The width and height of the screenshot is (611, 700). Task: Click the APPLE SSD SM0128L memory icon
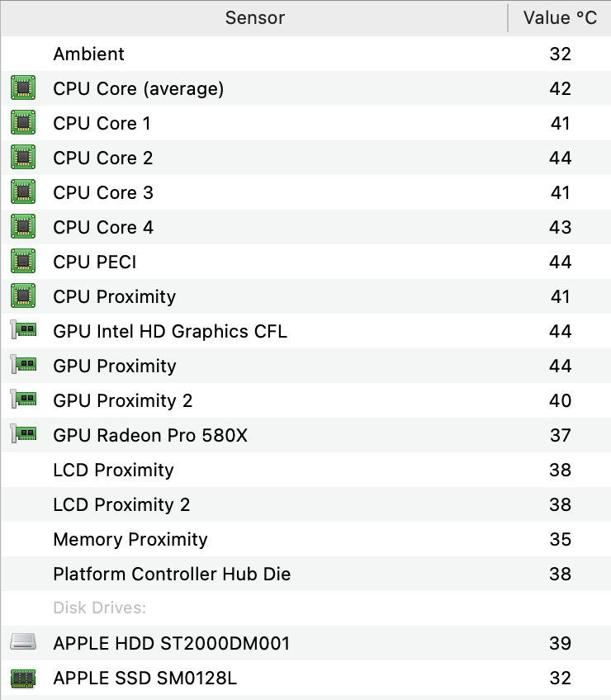pos(23,678)
